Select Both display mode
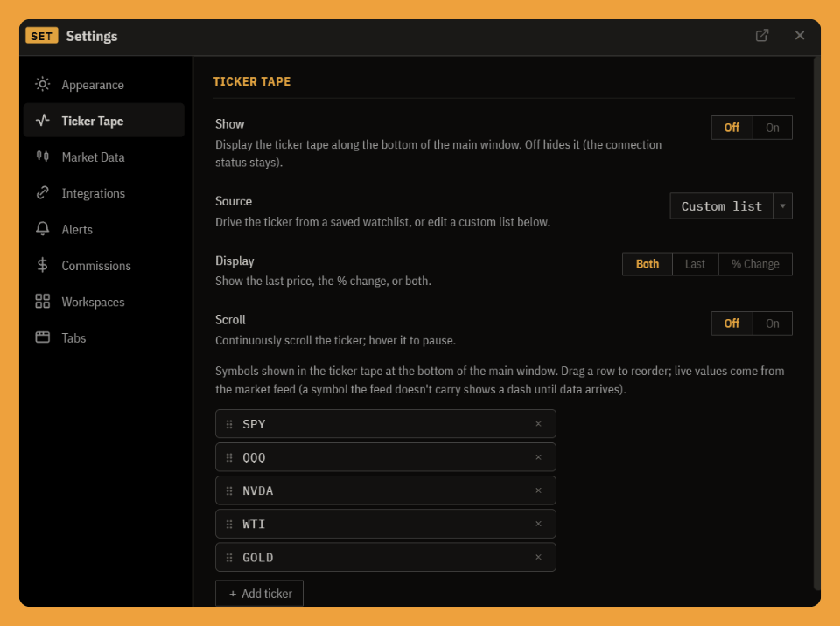840x626 pixels. 647,264
